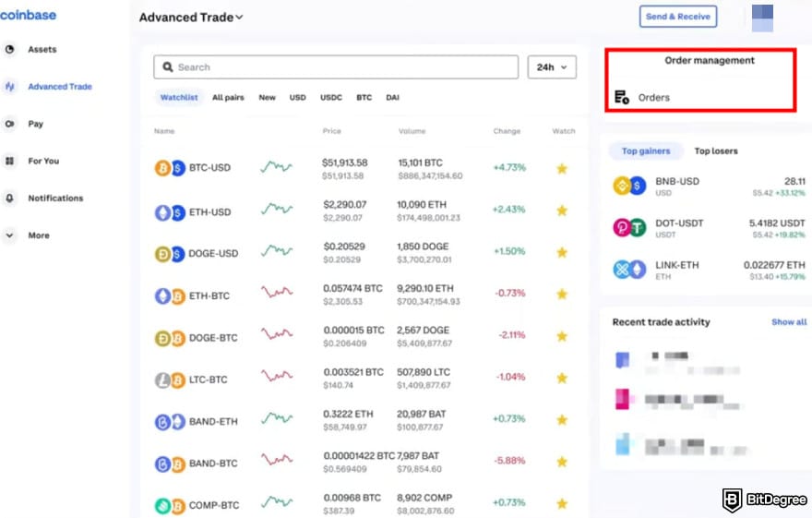Open the 24h timeframe dropdown
Viewport: 812px width, 518px height.
tap(552, 67)
